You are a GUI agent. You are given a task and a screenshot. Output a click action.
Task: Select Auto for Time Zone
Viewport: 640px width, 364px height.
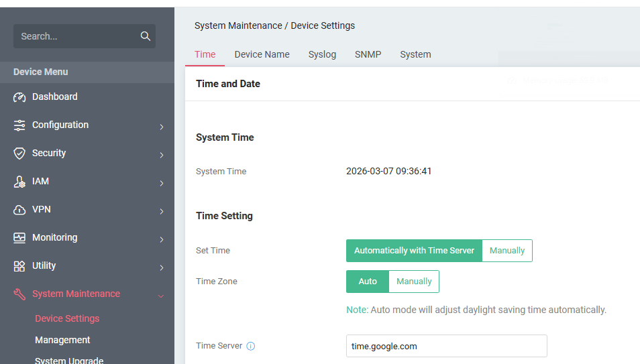[368, 282]
